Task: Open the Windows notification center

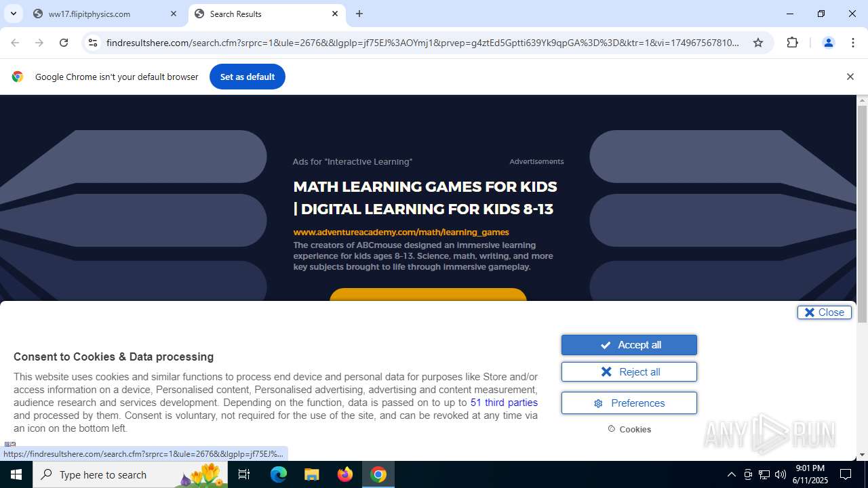Action: (x=846, y=474)
